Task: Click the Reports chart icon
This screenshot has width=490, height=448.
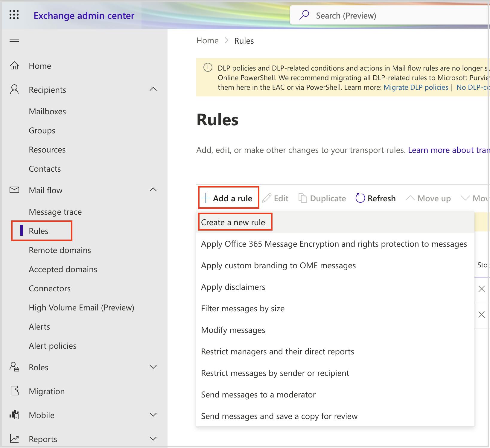Action: point(14,438)
